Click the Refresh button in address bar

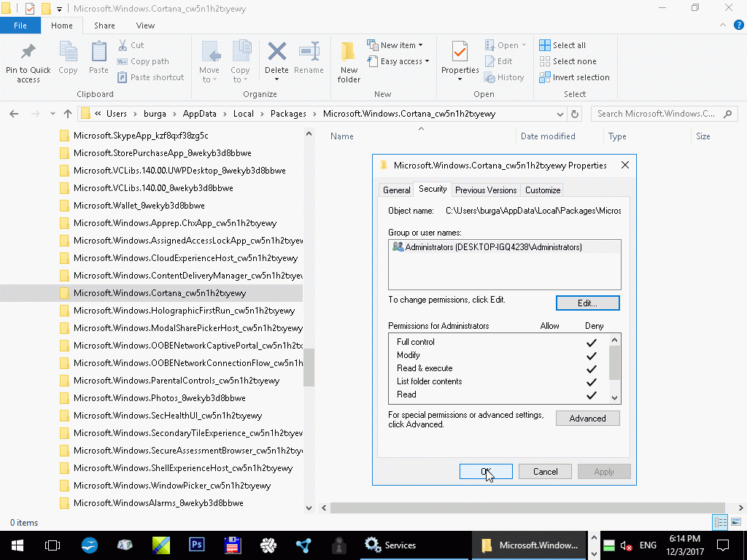(575, 114)
